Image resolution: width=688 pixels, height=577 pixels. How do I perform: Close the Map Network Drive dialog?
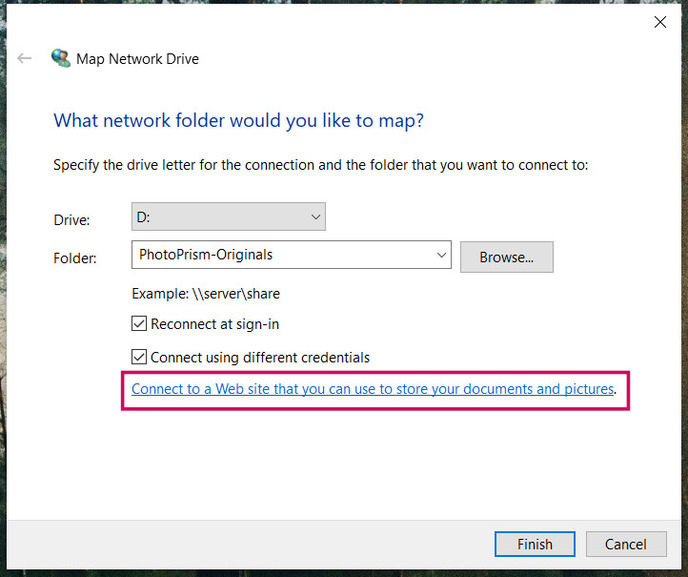click(660, 22)
